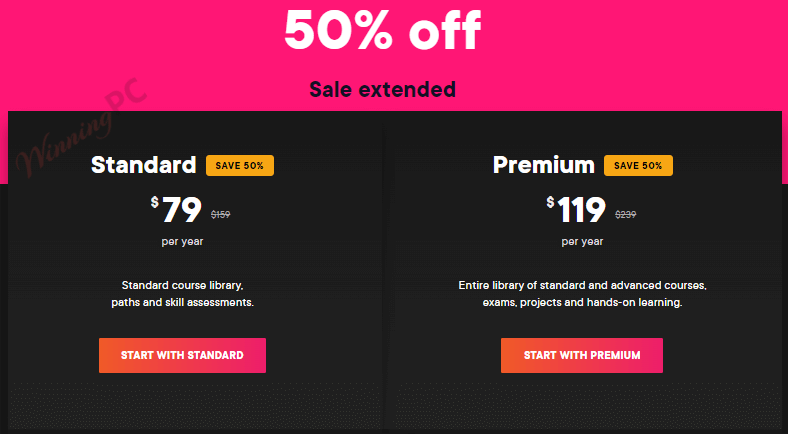Click the exams, projects and hands-on learning line
788x434 pixels.
pyautogui.click(x=582, y=302)
